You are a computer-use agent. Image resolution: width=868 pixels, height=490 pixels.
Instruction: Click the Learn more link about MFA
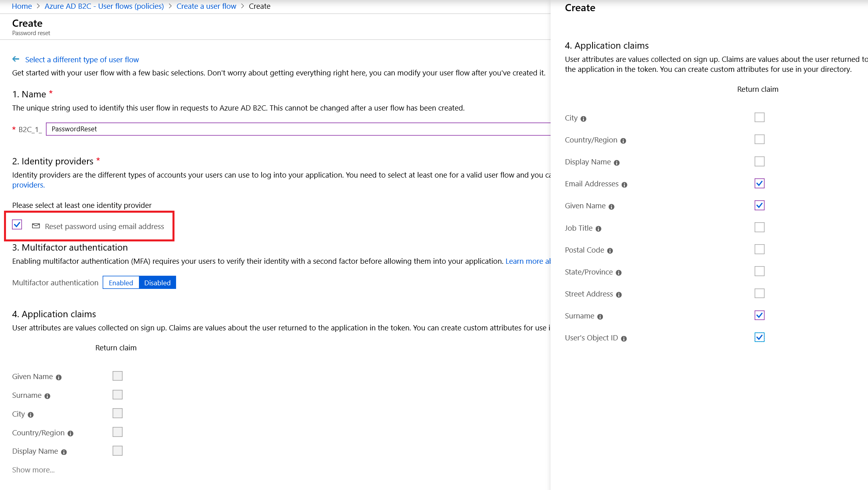(528, 261)
